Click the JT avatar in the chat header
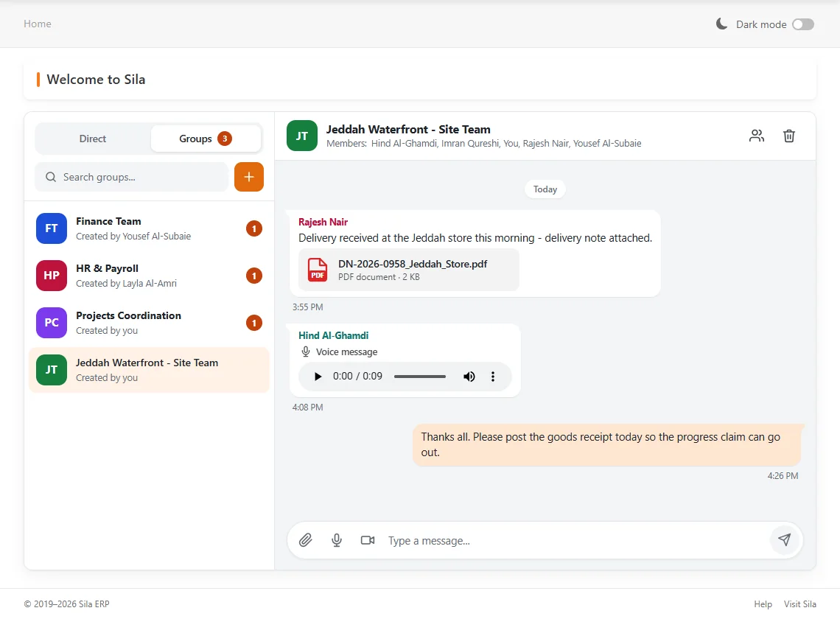Screen dimensions: 840x619 pyautogui.click(x=302, y=136)
